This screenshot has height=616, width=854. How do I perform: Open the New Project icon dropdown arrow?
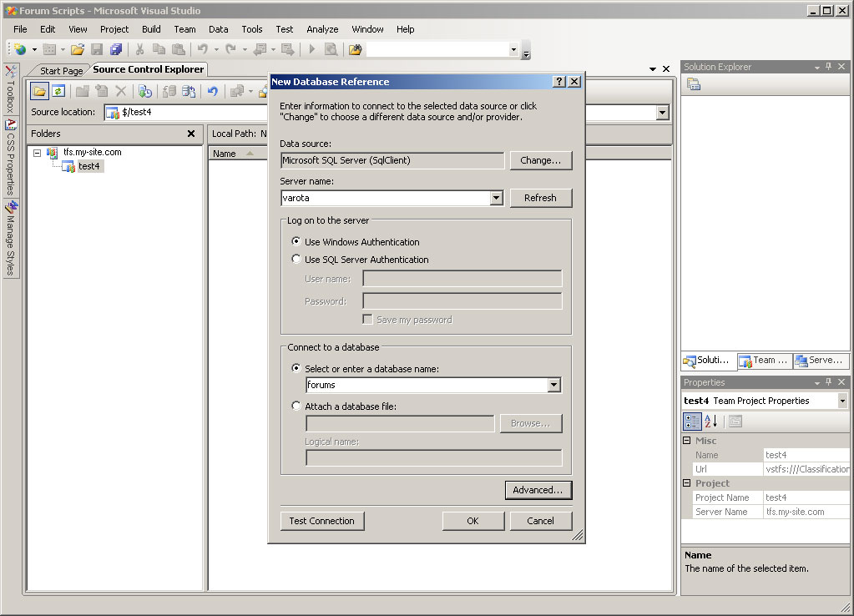click(34, 49)
